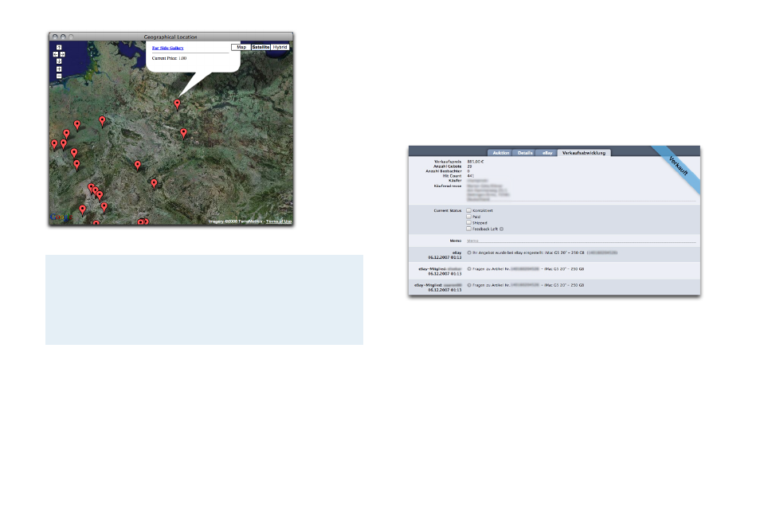Zoom in on the map with plus
This screenshot has height=532, width=760.
click(x=59, y=68)
